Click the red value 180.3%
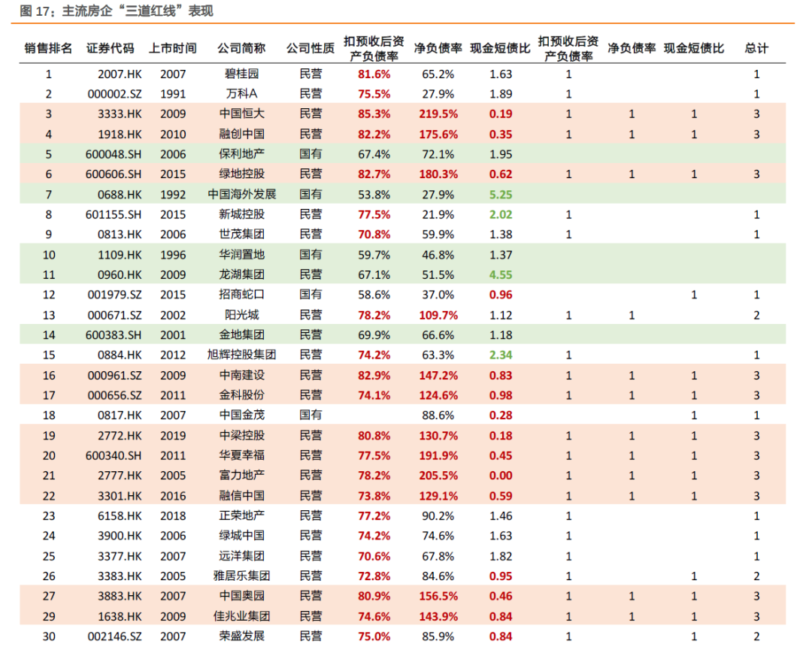Screen dimensions: 812x650 click(438, 174)
